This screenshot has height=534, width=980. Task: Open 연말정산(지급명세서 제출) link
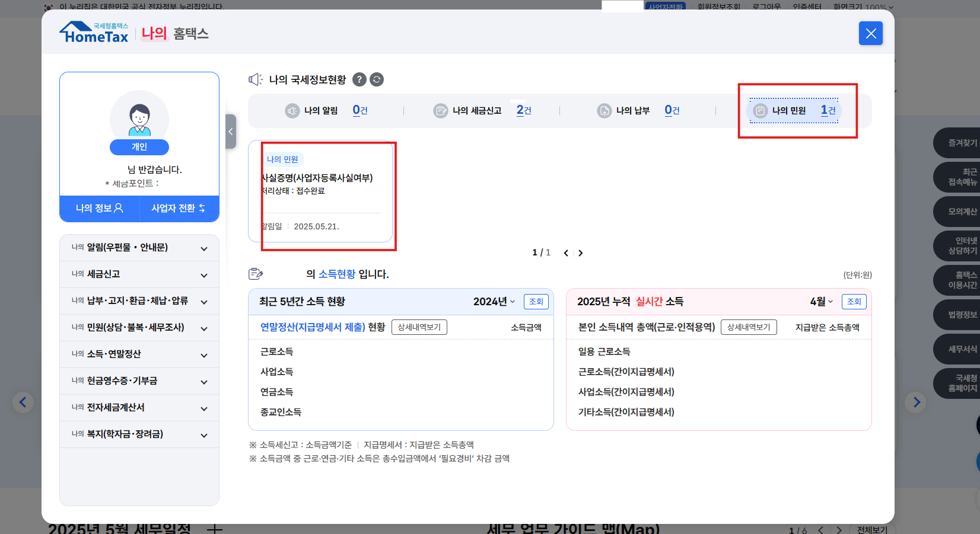[x=313, y=327]
